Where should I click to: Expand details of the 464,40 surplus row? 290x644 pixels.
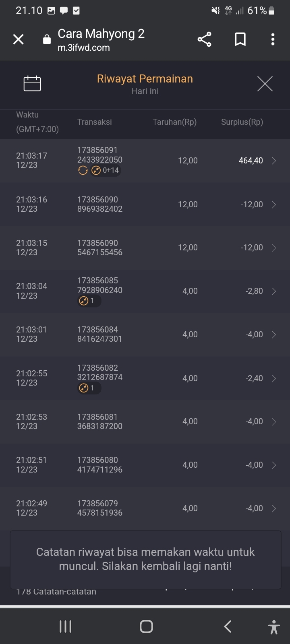[274, 161]
